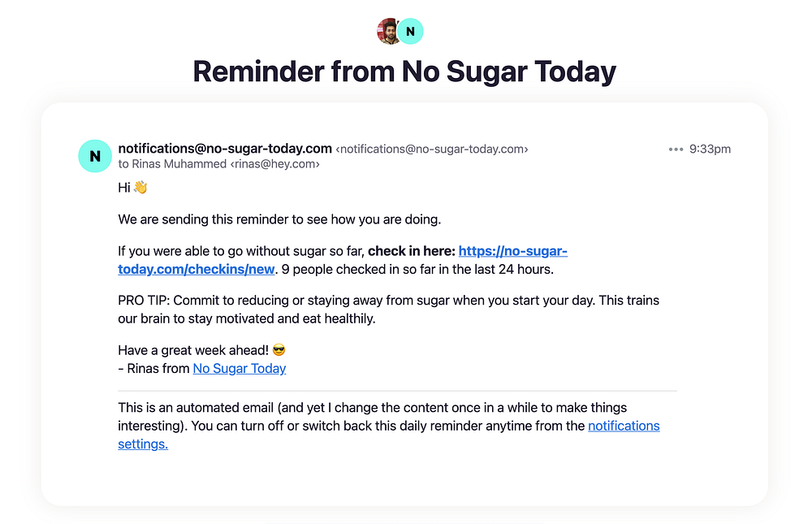
Task: Follow the No Sugar Today signature link
Action: pos(239,369)
